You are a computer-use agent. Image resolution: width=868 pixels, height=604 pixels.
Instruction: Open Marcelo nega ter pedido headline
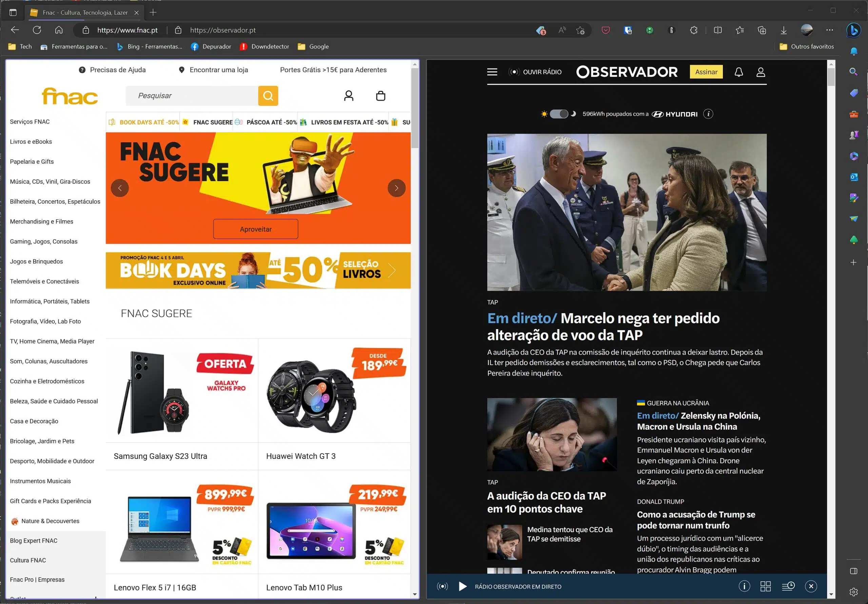pyautogui.click(x=604, y=326)
